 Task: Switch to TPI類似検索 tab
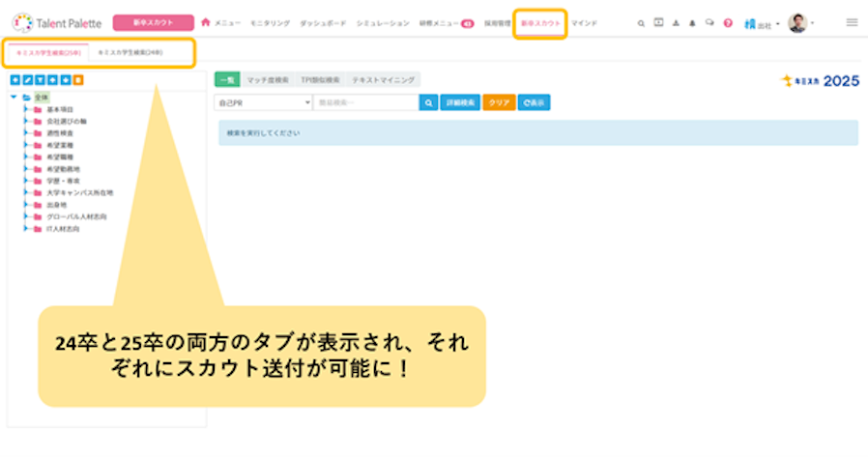[320, 79]
